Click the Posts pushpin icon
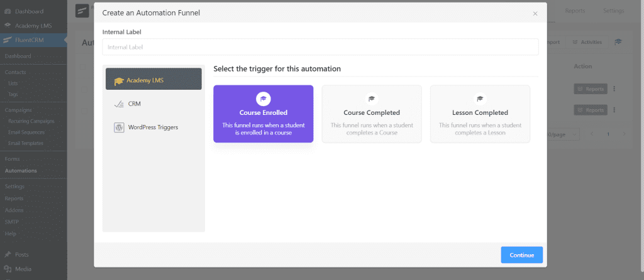Screen dimensions: 644x280 pyautogui.click(x=8, y=255)
